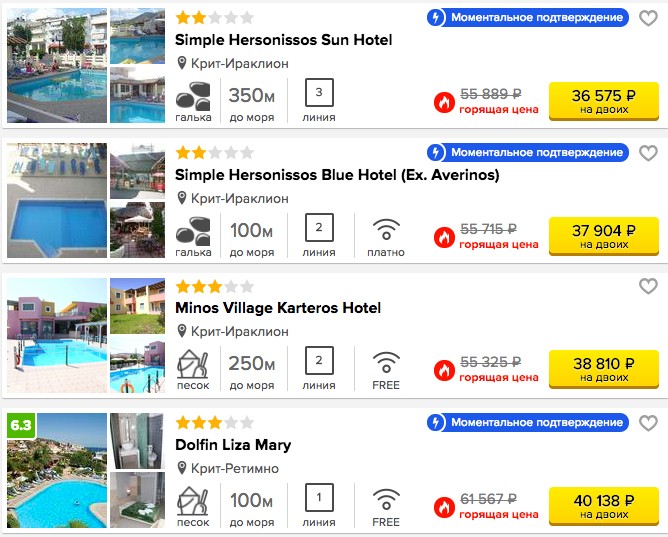Open Simple Hersonissos Blue Hotel title link

(337, 175)
